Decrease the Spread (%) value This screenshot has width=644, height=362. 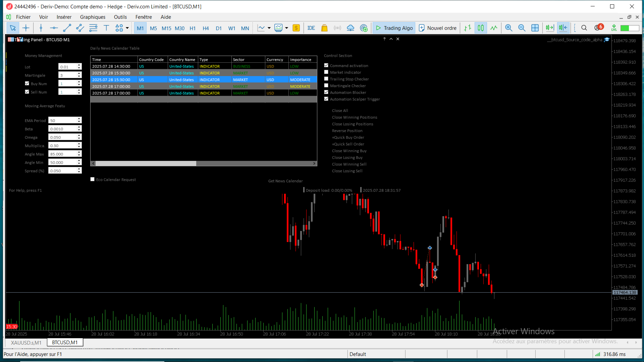79,172
